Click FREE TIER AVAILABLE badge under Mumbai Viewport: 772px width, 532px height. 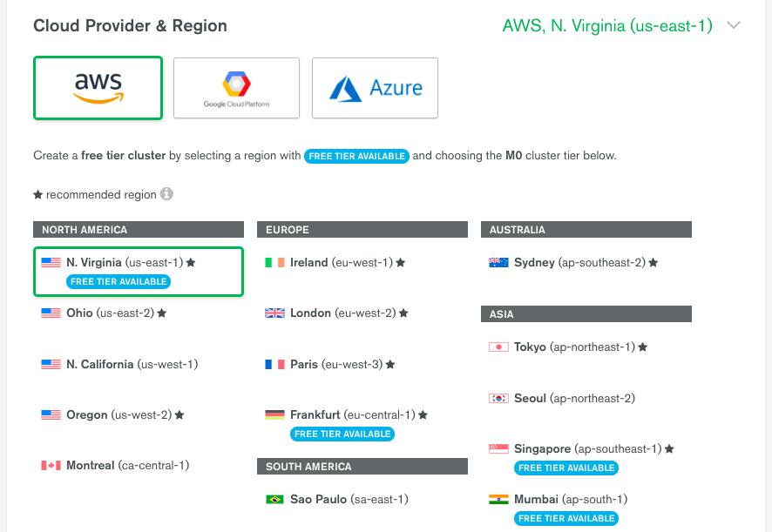coord(566,518)
